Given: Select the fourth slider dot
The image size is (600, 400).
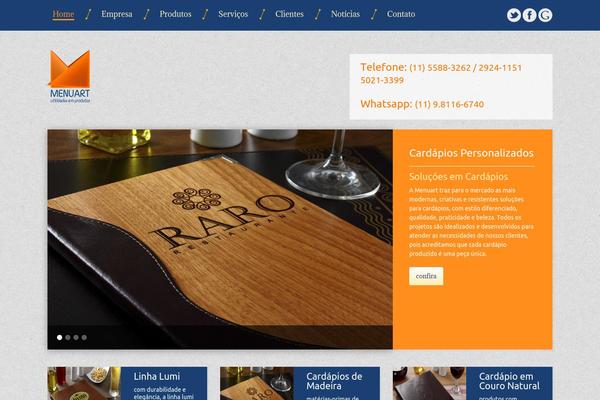Looking at the screenshot, I should [x=84, y=338].
